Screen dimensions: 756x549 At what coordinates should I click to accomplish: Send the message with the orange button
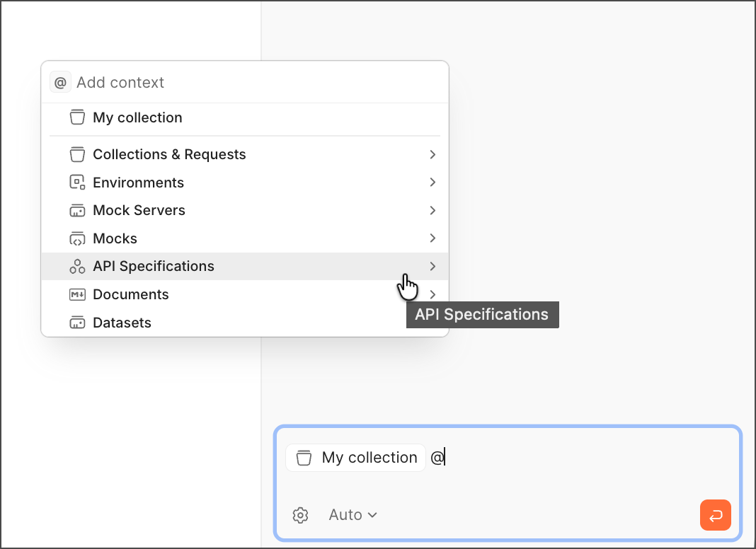coord(716,515)
